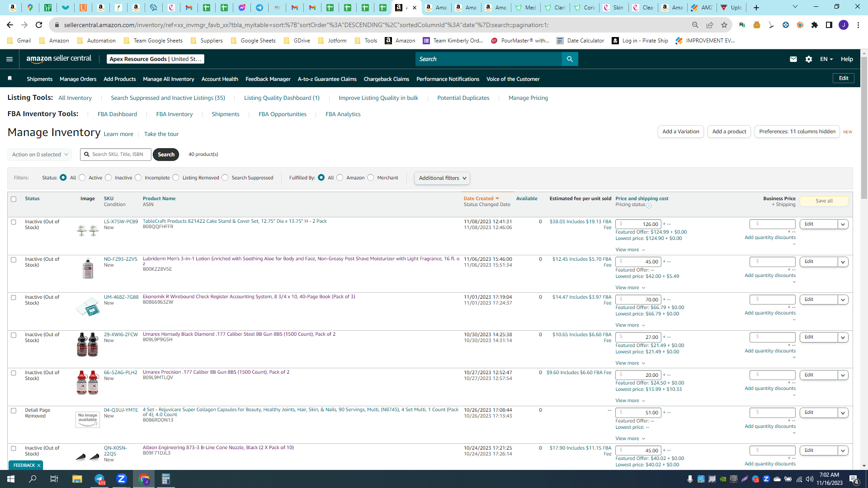
Task: Click the price field showing 126.00
Action: click(638, 224)
